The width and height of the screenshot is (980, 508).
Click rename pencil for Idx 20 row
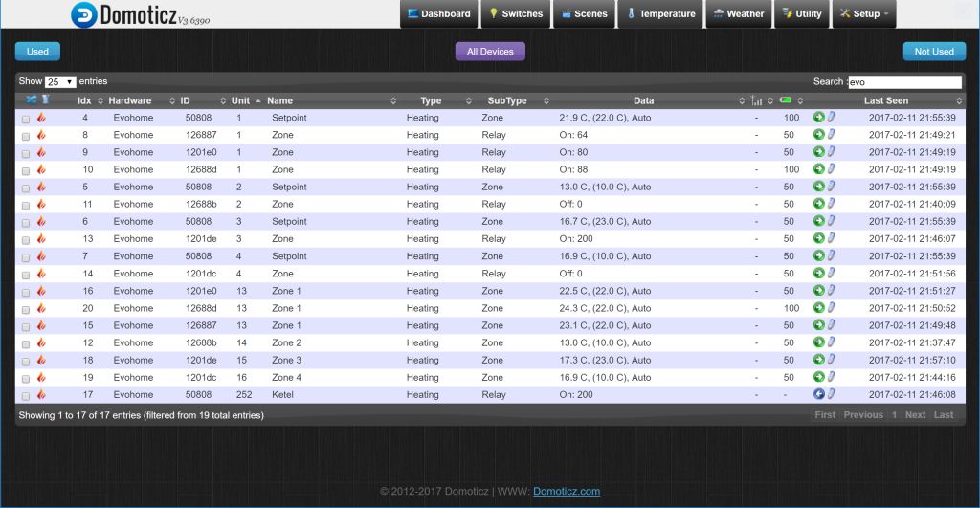pyautogui.click(x=832, y=307)
